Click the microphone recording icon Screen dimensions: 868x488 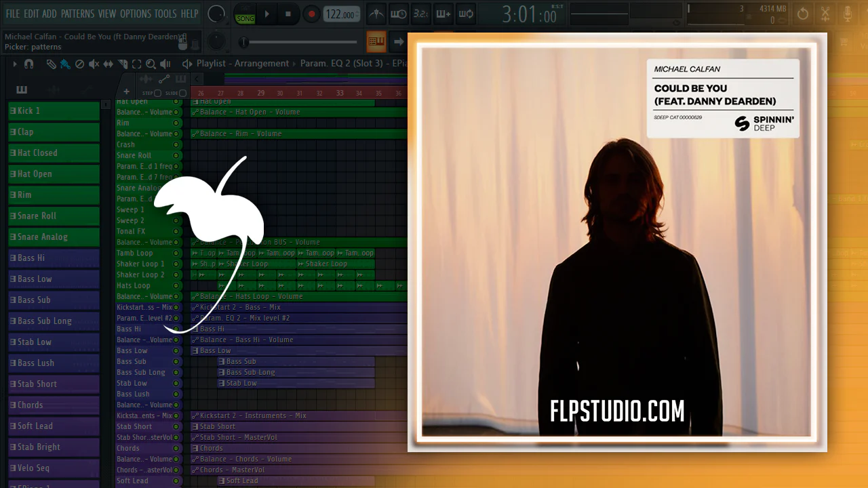click(848, 14)
